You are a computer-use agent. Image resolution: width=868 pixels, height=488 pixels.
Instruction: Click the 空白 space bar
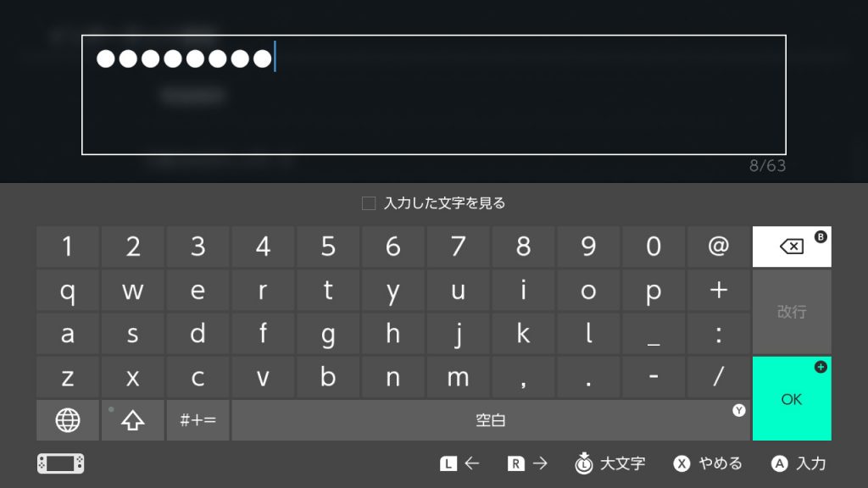click(491, 420)
